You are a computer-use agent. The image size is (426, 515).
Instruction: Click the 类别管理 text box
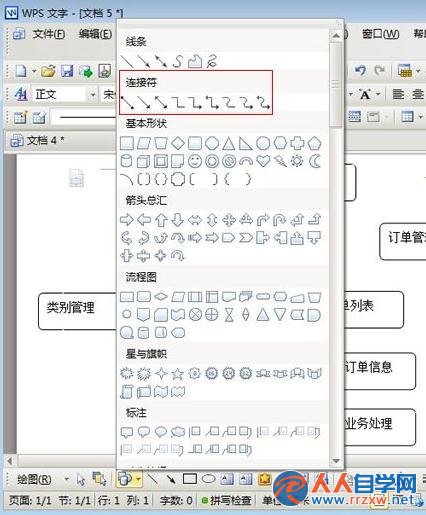pyautogui.click(x=77, y=311)
